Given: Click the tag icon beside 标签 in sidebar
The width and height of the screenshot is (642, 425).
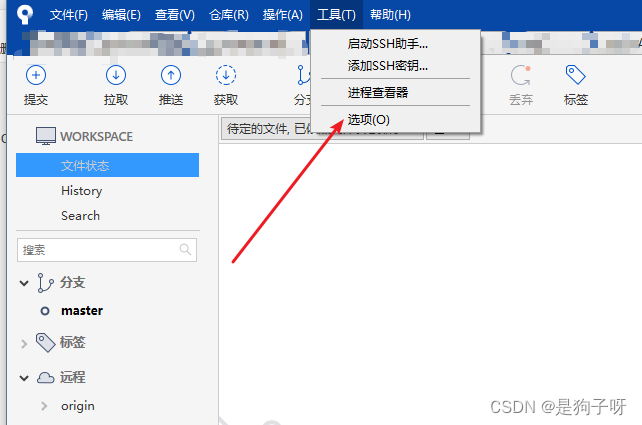Looking at the screenshot, I should 45,342.
